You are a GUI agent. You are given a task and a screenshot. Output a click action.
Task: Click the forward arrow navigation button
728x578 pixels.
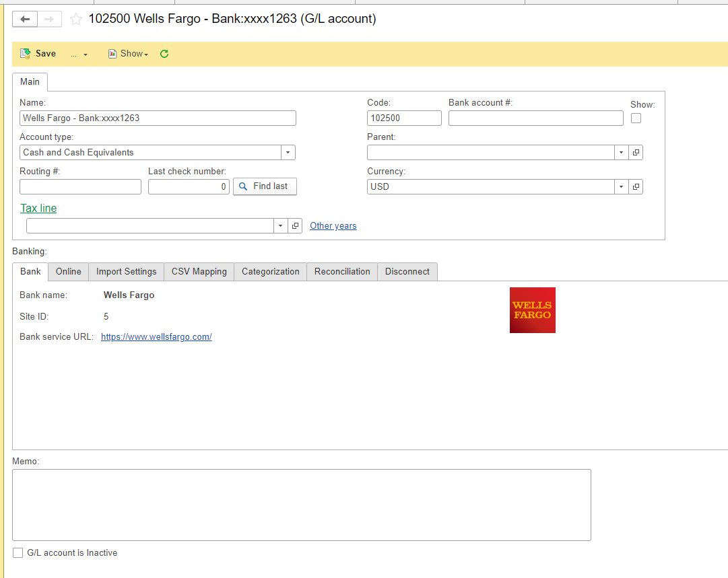(x=49, y=19)
